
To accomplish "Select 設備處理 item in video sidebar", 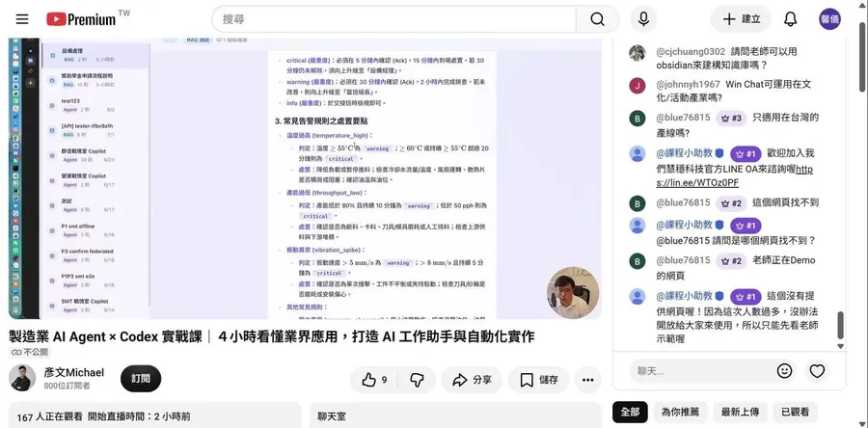I will [x=95, y=55].
